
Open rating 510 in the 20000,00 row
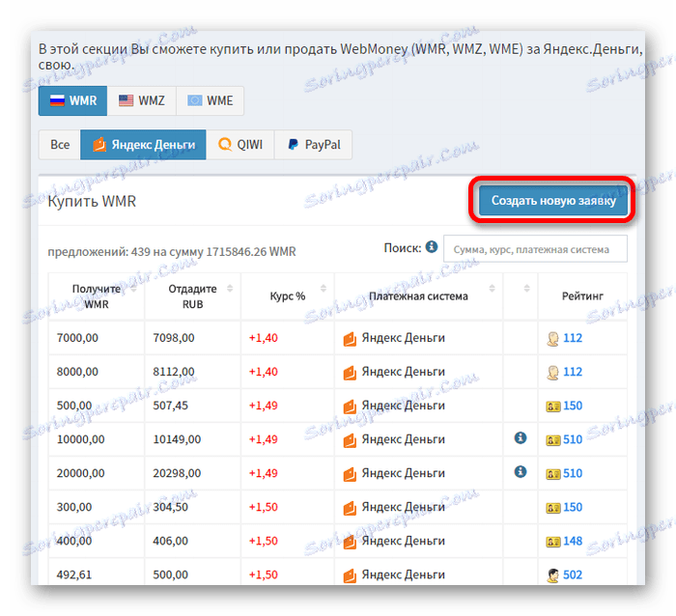(x=573, y=473)
